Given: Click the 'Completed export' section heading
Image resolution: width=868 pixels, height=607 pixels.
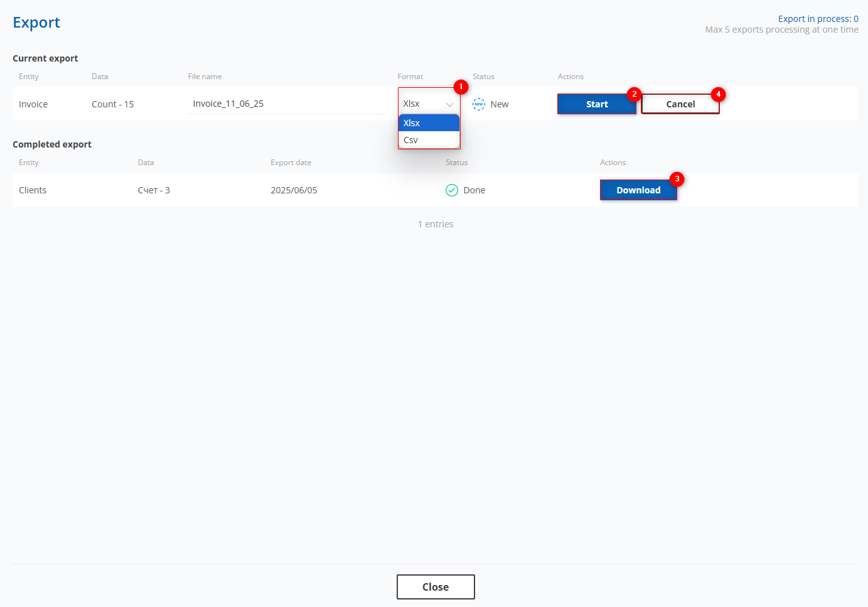Looking at the screenshot, I should [x=52, y=144].
